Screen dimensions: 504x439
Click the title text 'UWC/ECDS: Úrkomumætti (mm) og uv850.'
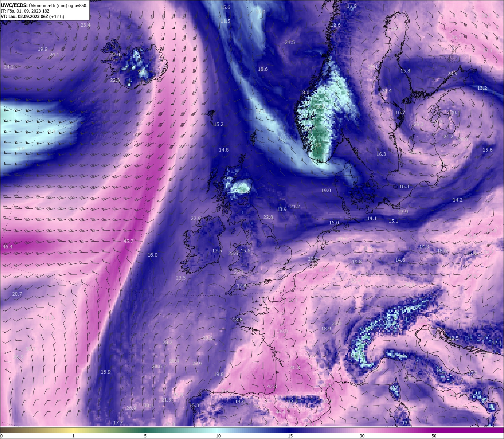(x=44, y=6)
